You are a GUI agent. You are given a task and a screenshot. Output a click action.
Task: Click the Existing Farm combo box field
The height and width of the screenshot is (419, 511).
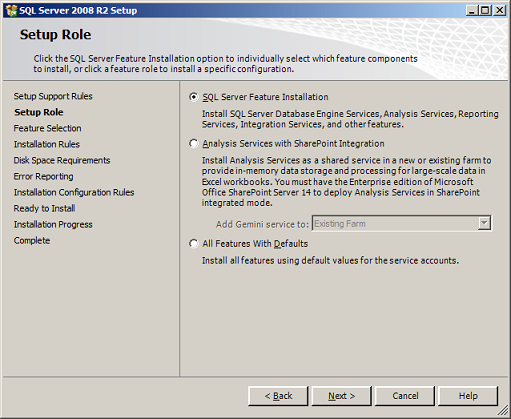coord(401,223)
